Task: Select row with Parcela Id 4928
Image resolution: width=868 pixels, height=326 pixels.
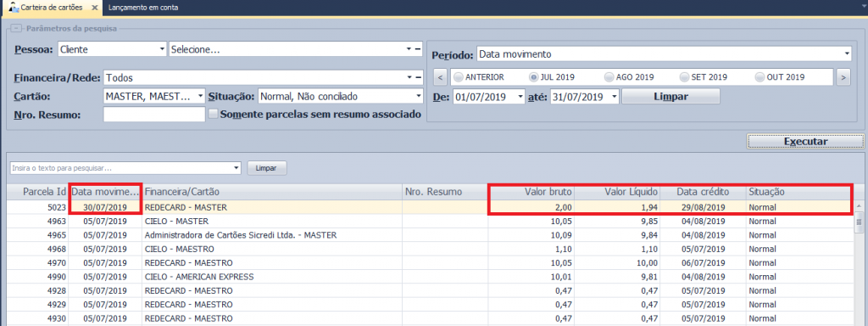Action: pos(430,290)
